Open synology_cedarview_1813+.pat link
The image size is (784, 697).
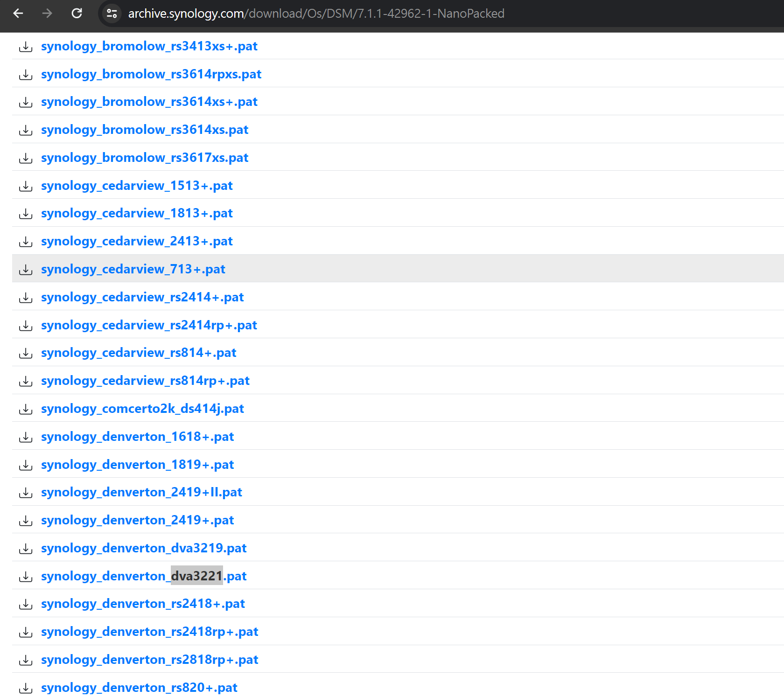(137, 213)
